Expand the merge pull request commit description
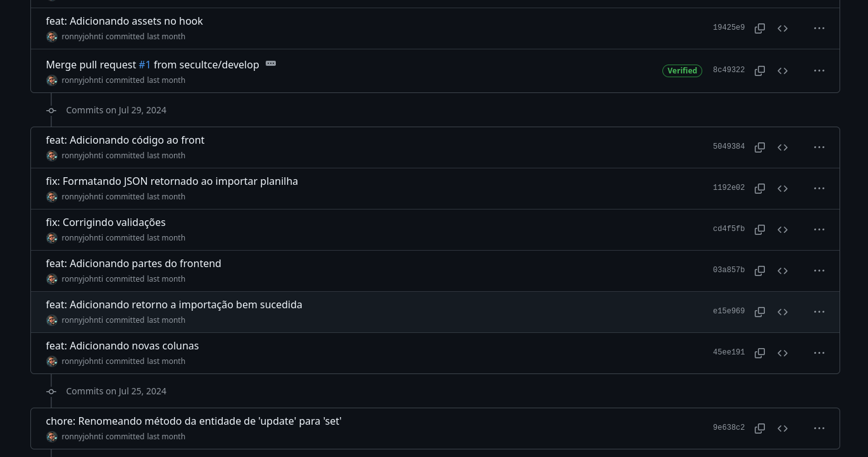This screenshot has height=457, width=868. tap(271, 63)
